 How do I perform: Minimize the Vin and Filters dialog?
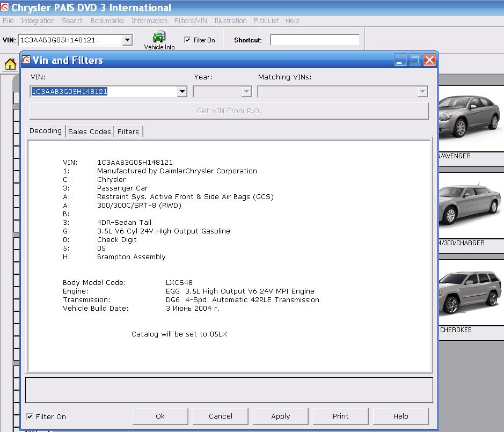point(400,60)
